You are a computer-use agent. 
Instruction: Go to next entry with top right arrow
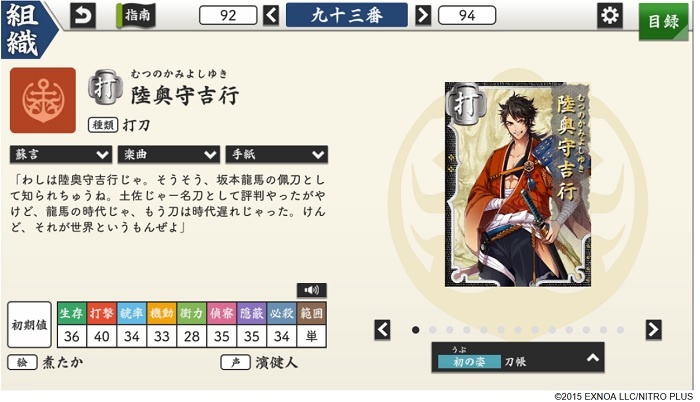423,15
